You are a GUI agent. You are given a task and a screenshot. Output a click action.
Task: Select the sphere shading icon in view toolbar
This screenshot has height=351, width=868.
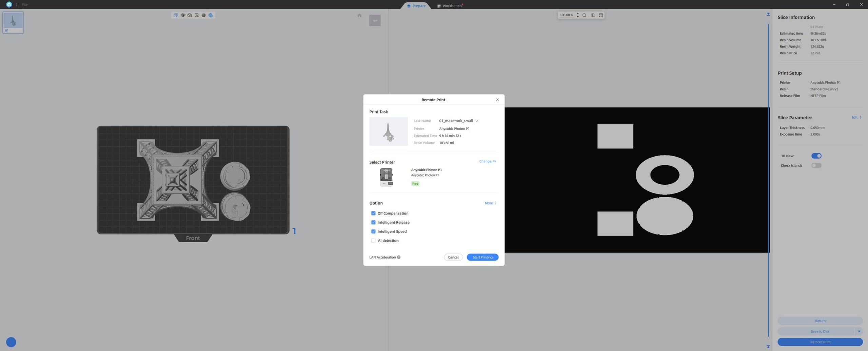(x=203, y=15)
